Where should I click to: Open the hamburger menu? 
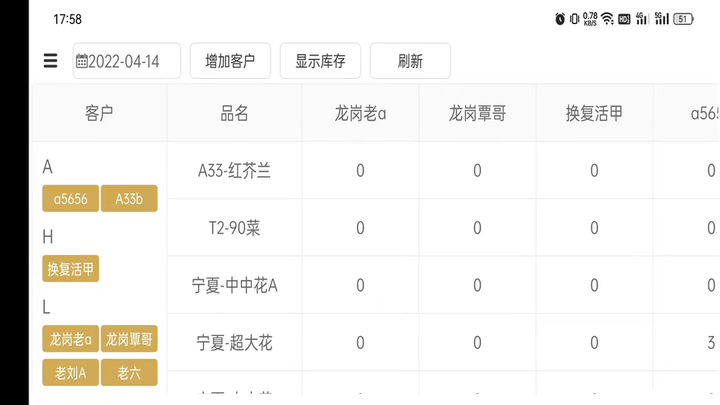pos(51,61)
